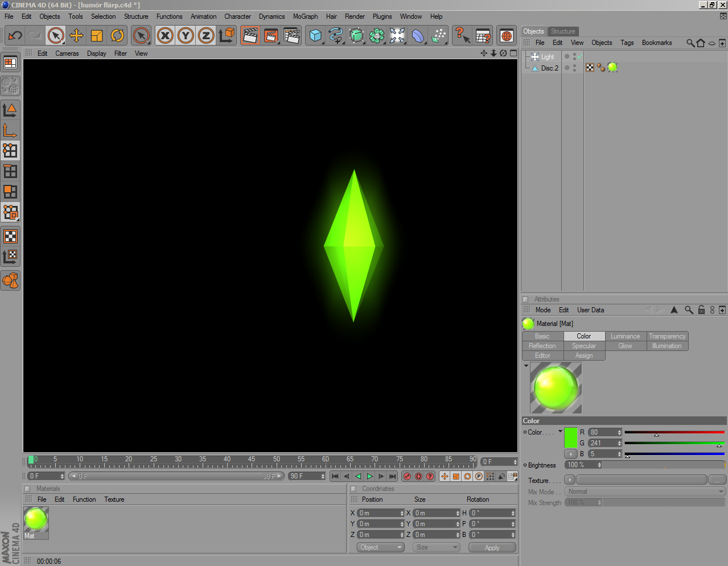Play animation forward
The image size is (728, 566).
(370, 476)
